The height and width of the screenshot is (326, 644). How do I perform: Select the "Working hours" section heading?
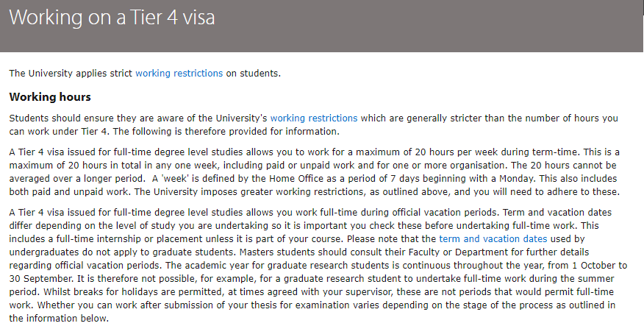[50, 97]
